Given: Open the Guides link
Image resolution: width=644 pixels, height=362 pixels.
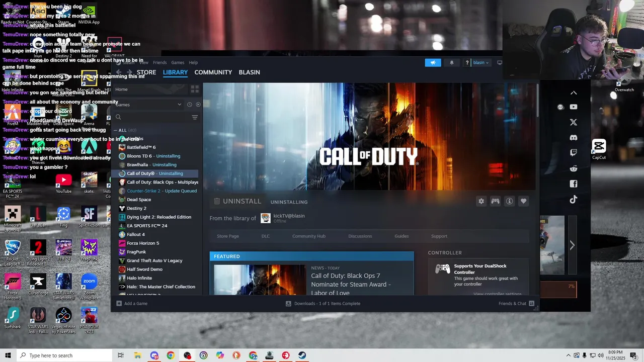Looking at the screenshot, I should (x=401, y=236).
